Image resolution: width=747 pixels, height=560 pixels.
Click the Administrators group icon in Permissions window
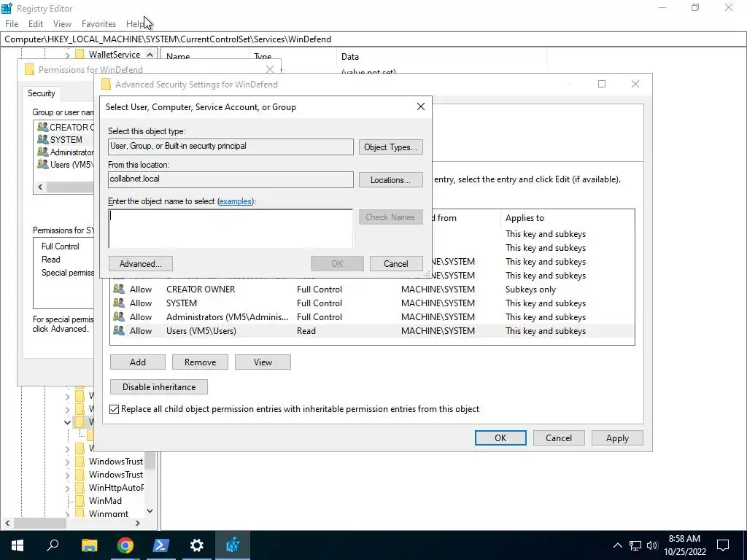[x=42, y=152]
